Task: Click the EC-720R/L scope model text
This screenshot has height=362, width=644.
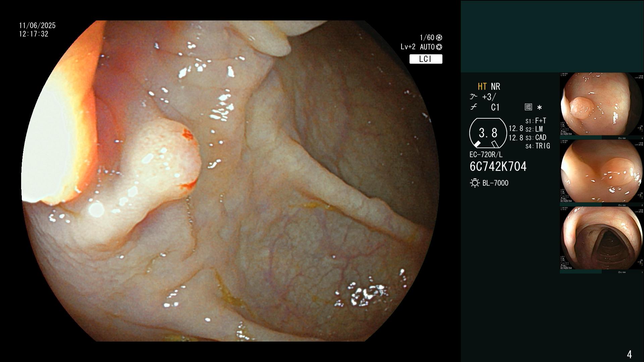Action: (486, 155)
